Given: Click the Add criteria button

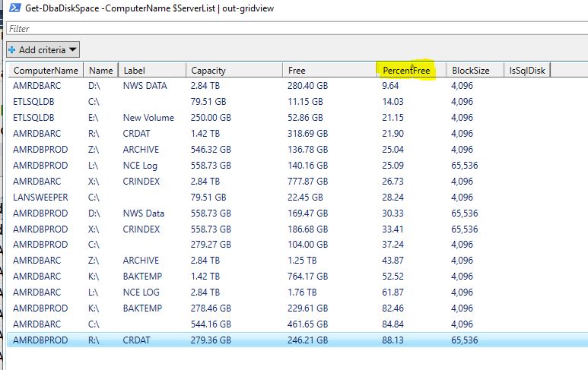Looking at the screenshot, I should (x=42, y=50).
